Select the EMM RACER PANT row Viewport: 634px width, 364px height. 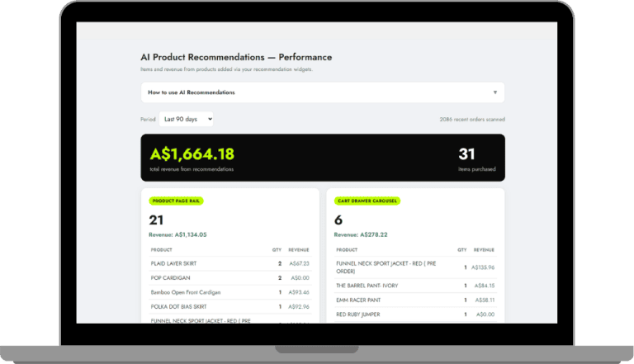[x=416, y=300]
